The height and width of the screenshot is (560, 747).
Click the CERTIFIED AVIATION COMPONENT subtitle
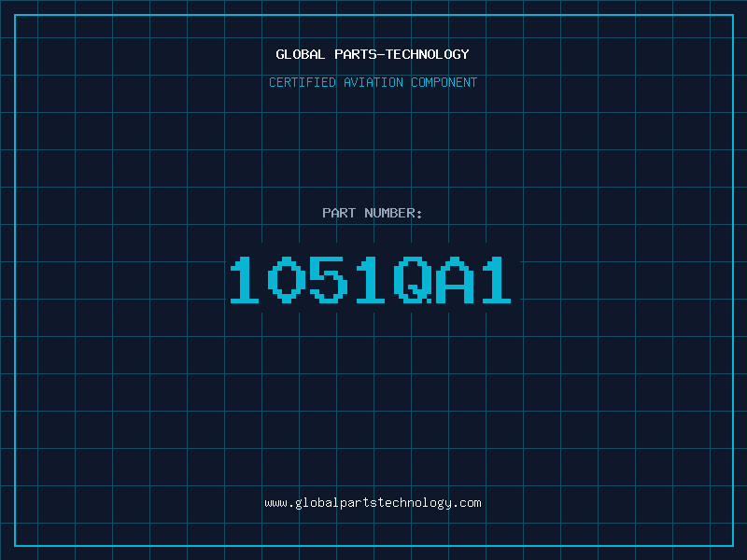tap(373, 82)
